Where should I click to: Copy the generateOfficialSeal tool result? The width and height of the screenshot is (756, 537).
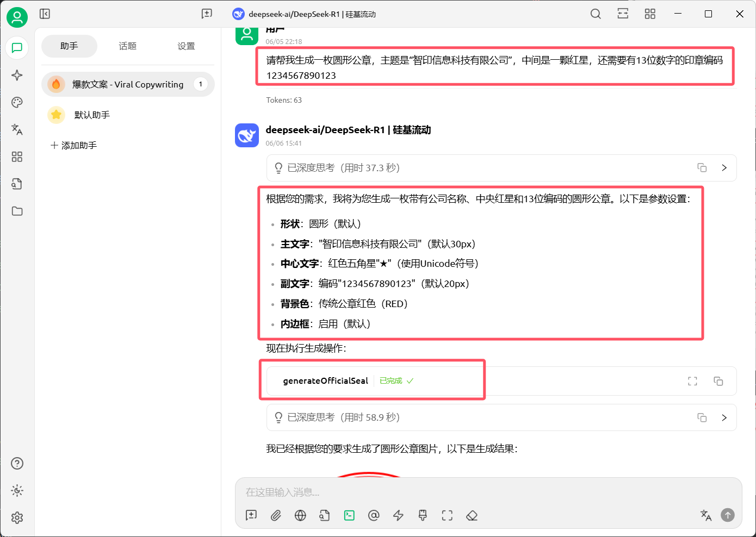(x=718, y=381)
